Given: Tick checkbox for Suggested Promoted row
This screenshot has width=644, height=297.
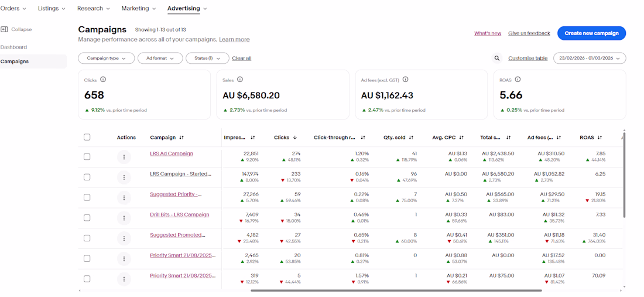Looking at the screenshot, I should [x=87, y=238].
